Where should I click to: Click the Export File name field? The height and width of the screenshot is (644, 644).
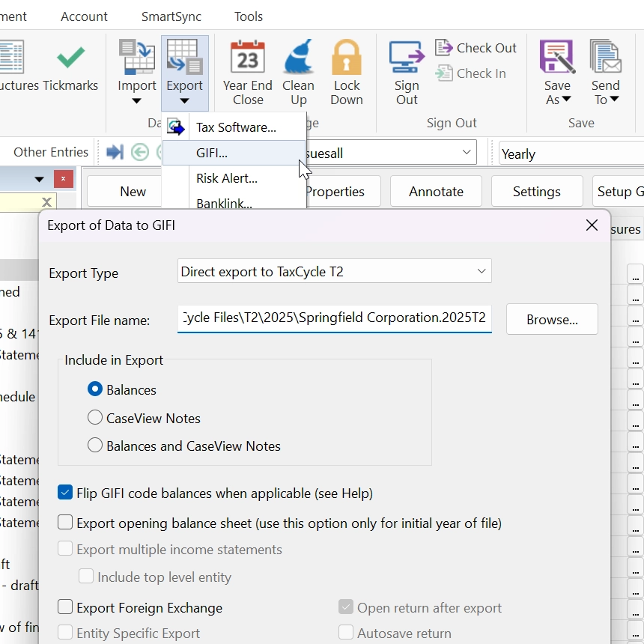coord(334,318)
